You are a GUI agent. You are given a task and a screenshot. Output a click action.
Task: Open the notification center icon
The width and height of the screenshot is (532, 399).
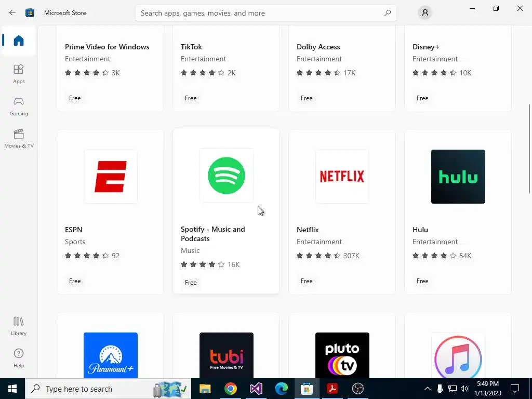(x=515, y=389)
